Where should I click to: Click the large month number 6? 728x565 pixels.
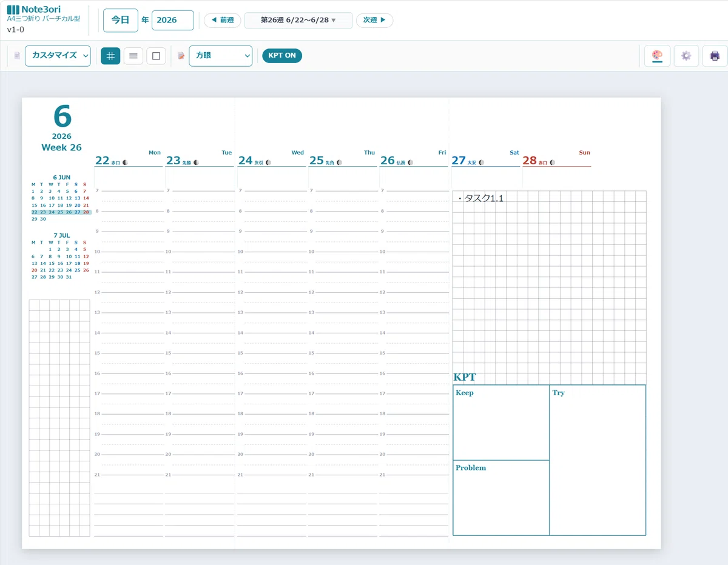(x=62, y=117)
